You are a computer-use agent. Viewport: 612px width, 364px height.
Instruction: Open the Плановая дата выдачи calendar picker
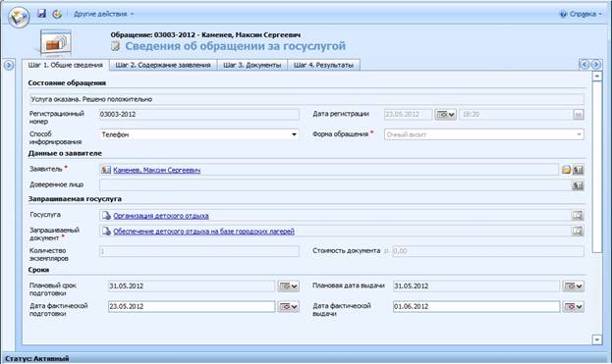(574, 286)
